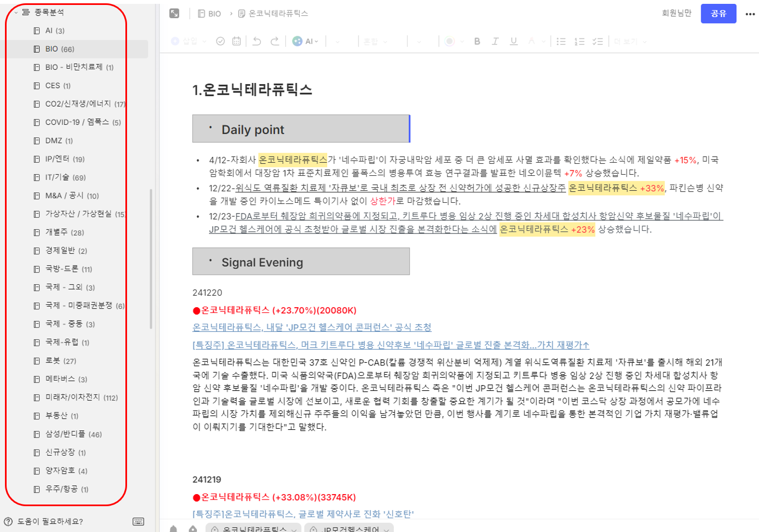This screenshot has height=532, width=759.
Task: Open link about JP모건 헬스케어 콘퍼런스 공식 초청
Action: [312, 327]
